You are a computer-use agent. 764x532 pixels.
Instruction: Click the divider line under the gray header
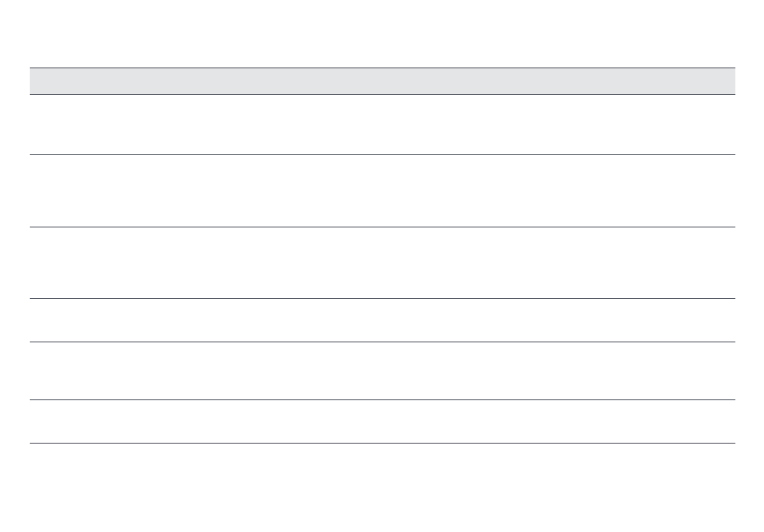click(x=382, y=95)
